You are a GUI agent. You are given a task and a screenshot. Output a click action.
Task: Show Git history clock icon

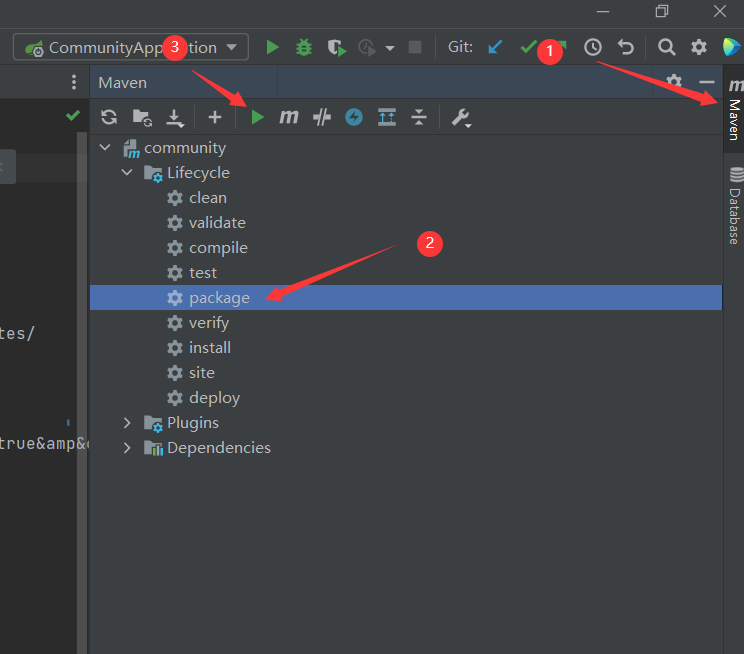click(593, 47)
